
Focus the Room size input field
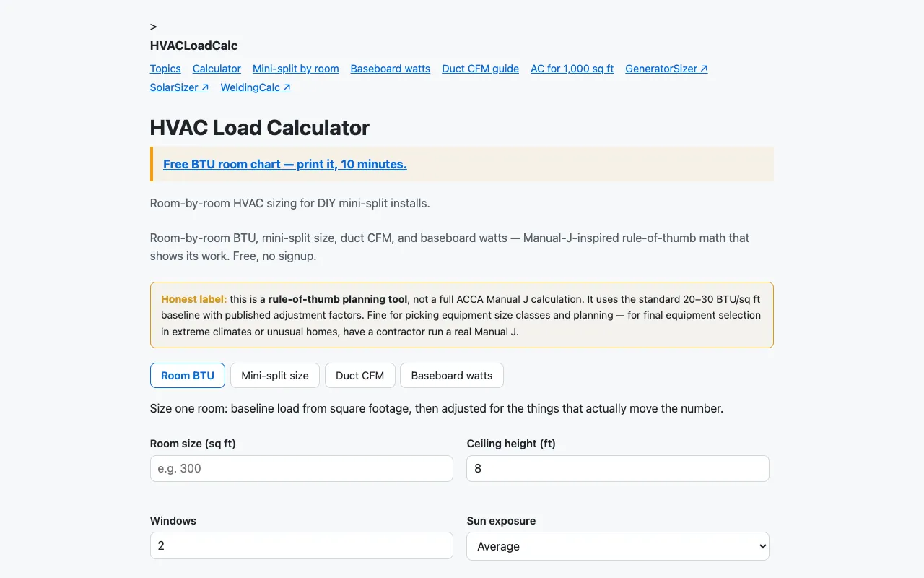[x=302, y=468]
